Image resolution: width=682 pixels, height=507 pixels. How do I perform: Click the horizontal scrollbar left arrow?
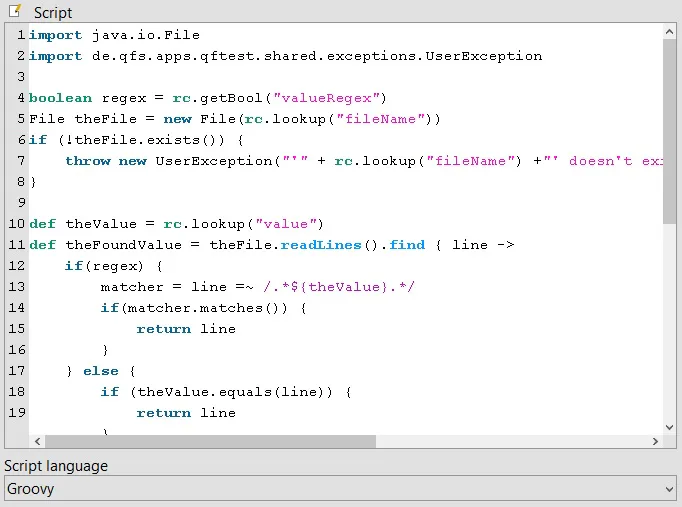(37, 441)
